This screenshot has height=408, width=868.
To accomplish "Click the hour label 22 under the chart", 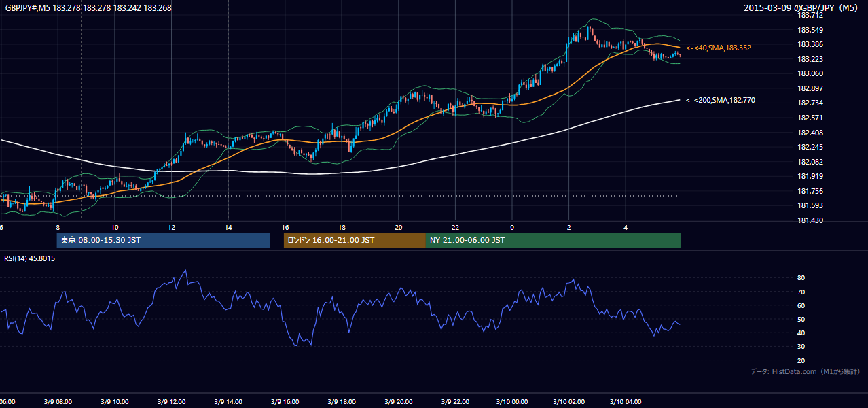I will pyautogui.click(x=455, y=227).
